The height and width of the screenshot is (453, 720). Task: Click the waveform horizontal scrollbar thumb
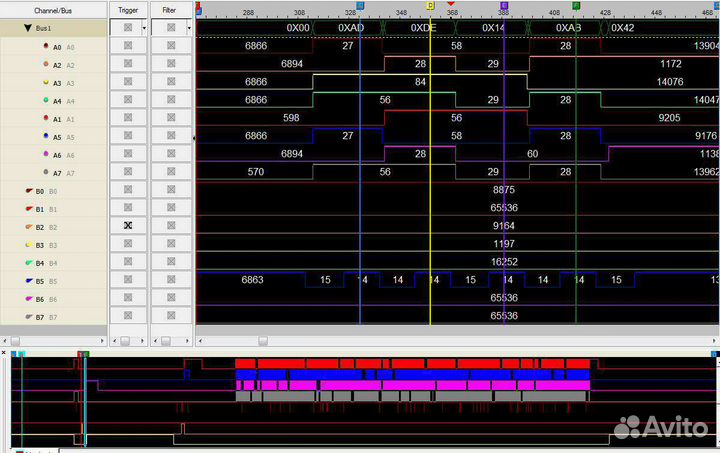click(263, 341)
